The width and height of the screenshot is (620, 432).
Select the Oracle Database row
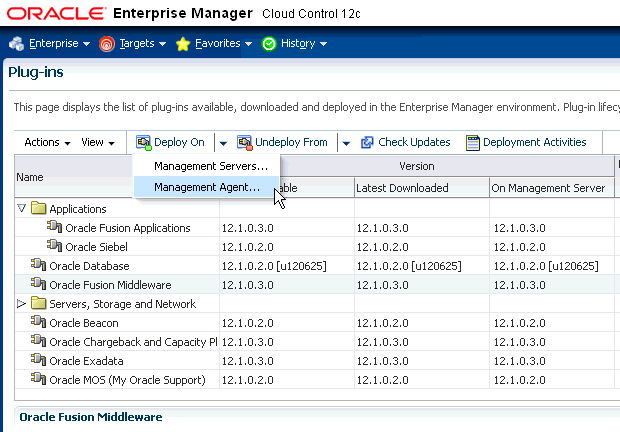314,266
